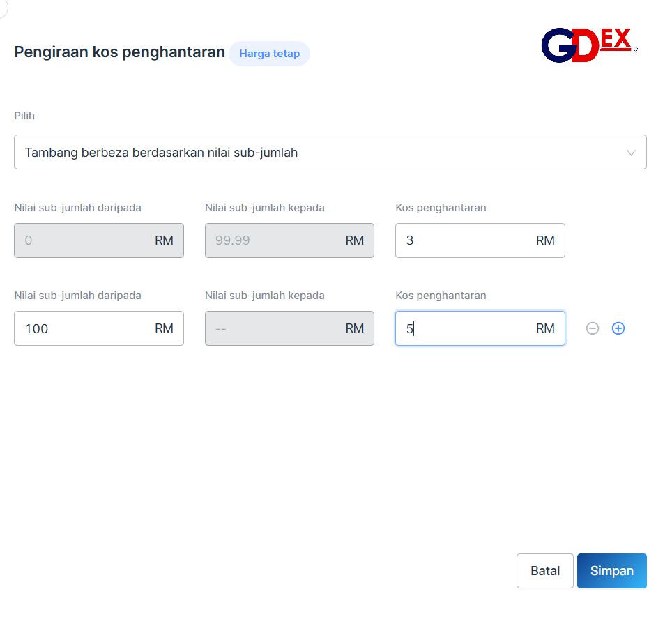
Task: Remove the second rate row with minus icon
Action: tap(593, 328)
